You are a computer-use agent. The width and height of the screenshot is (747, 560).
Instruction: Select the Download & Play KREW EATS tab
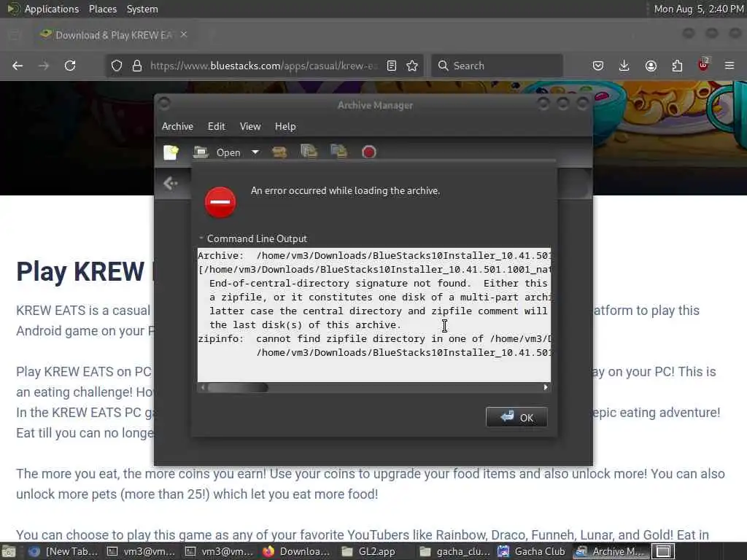113,35
